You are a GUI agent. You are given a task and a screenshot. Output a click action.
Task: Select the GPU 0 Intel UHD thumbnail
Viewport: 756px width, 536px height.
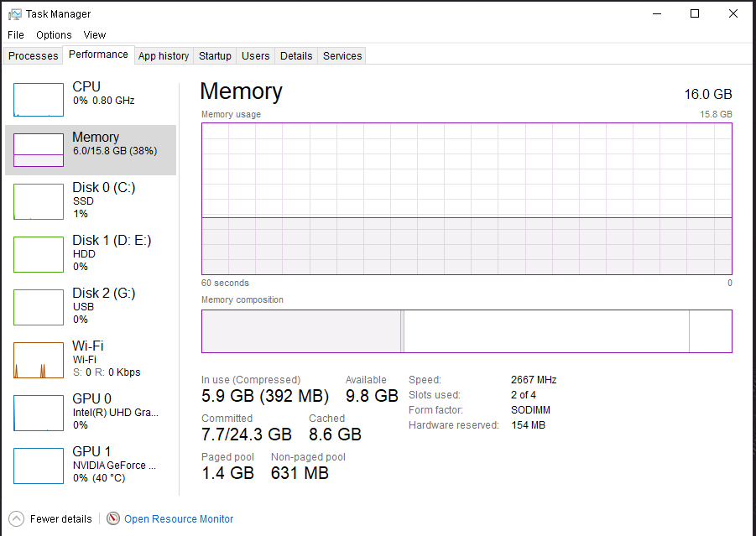39,413
